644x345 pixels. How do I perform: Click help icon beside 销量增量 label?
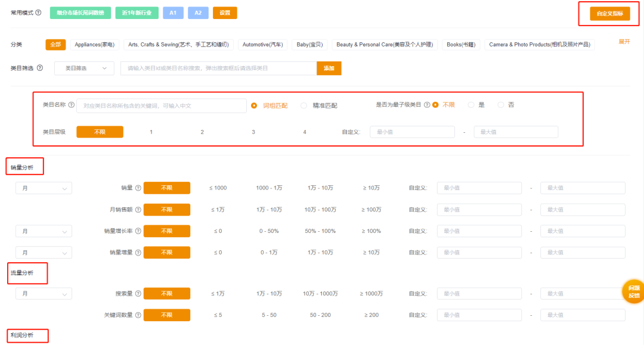[138, 253]
